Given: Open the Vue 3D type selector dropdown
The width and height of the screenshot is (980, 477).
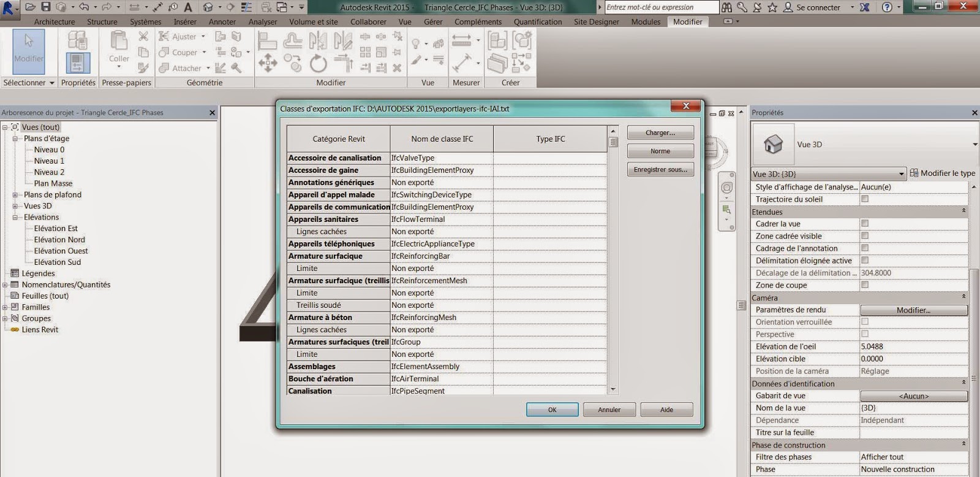Looking at the screenshot, I should tap(974, 145).
